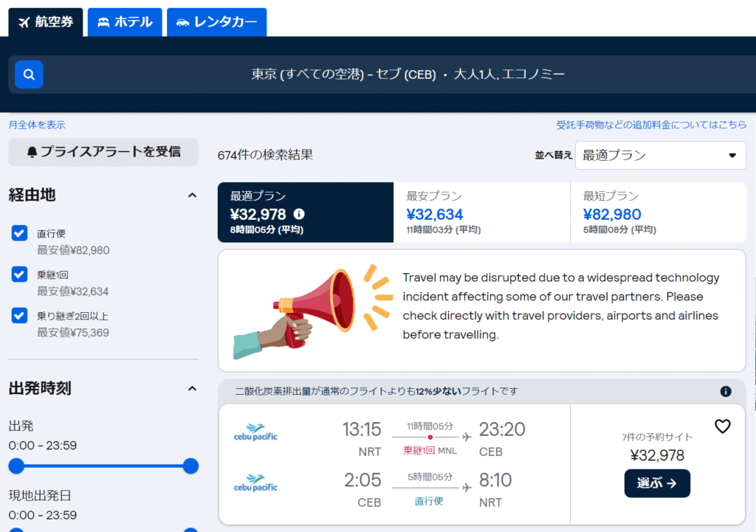756x532 pixels.
Task: Toggle the 乗り継ぎ2回以上 checkbox
Action: pos(20,316)
